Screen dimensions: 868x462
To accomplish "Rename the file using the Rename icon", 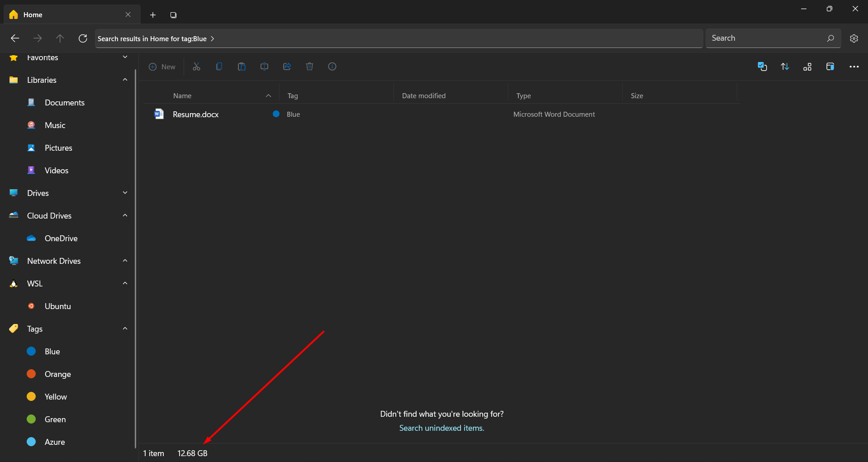I will click(264, 67).
